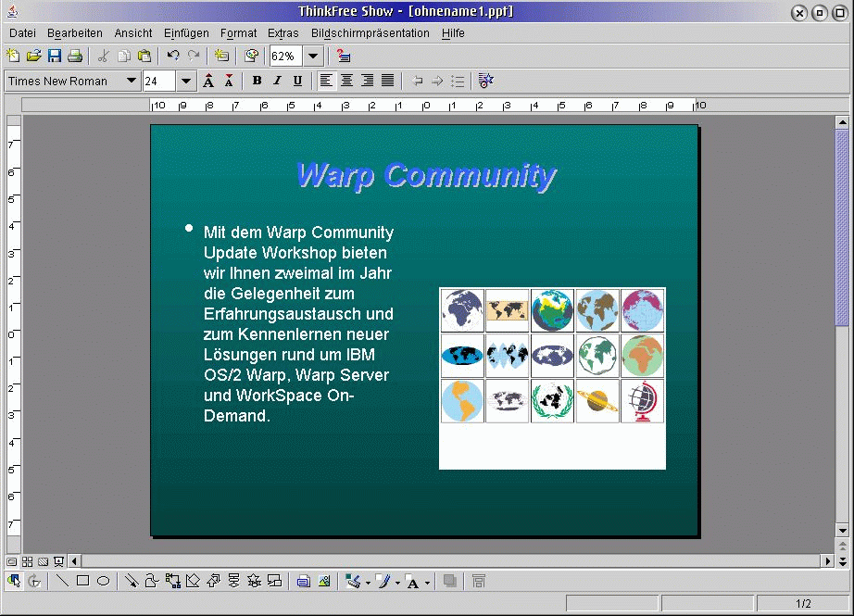This screenshot has height=616, width=854.
Task: Switch to slide sorter view
Action: tap(27, 561)
